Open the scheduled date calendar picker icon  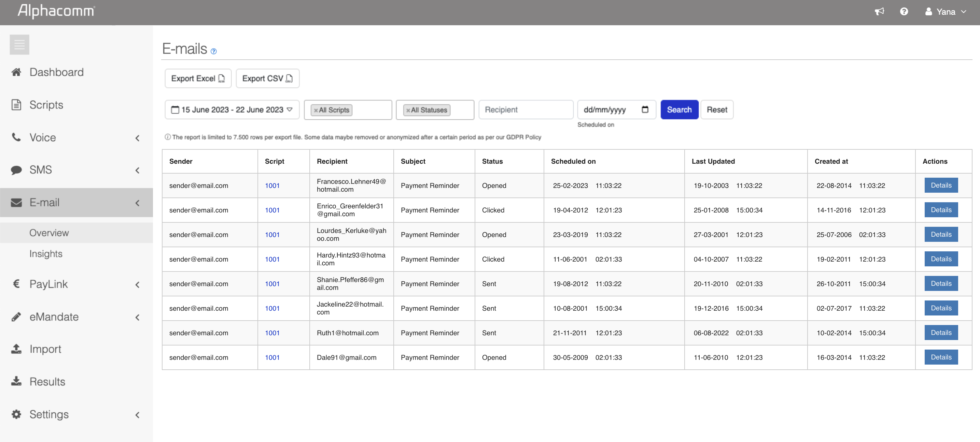(645, 109)
